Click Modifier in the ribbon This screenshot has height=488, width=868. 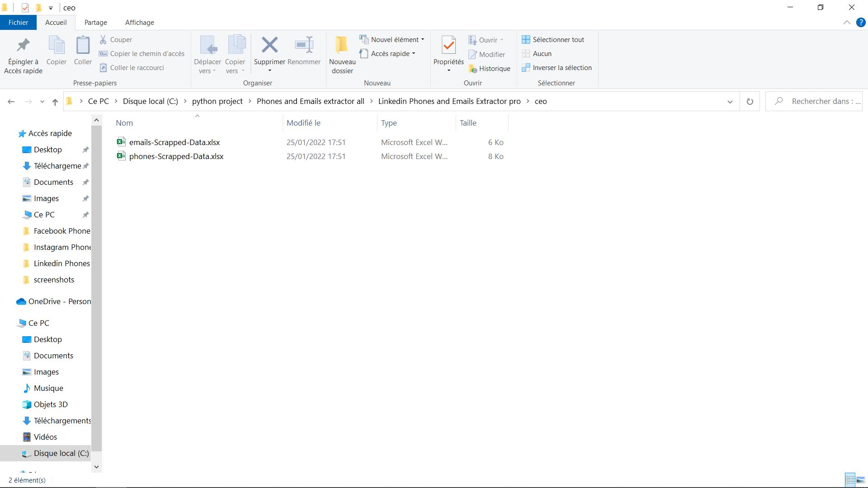(x=486, y=55)
